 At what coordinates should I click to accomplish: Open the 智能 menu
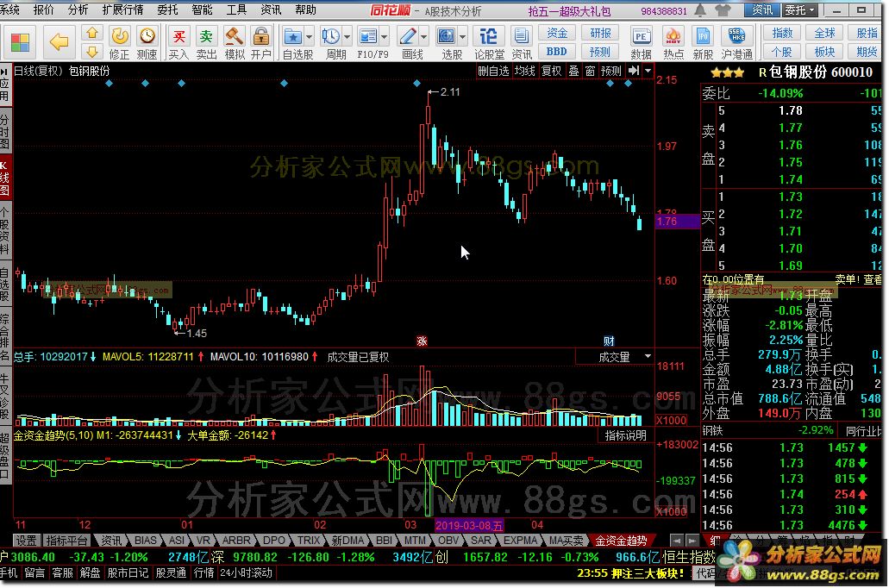pos(202,9)
